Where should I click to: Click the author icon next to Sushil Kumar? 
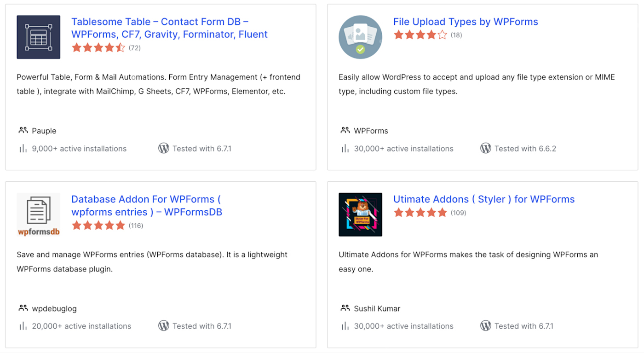click(345, 308)
